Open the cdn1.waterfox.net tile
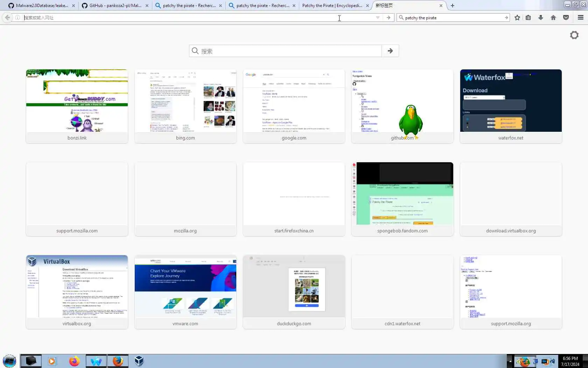Screen dimensions: 588x368 coord(402,292)
